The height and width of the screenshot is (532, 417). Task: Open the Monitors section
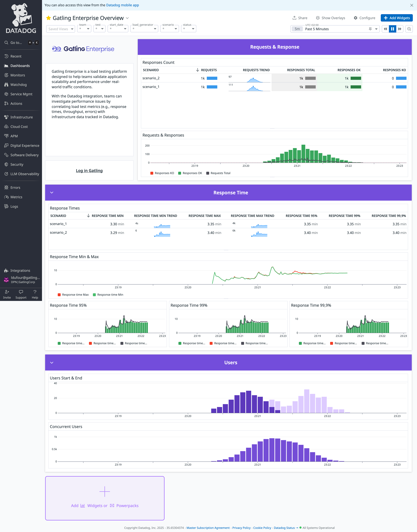[18, 75]
